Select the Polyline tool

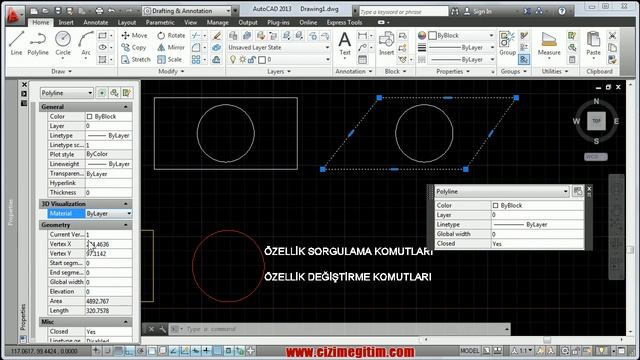38,43
